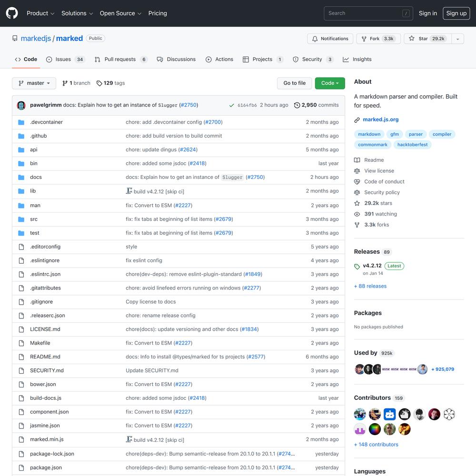The width and height of the screenshot is (476, 476).
Task: Click the README.md file icon
Action: point(21,357)
